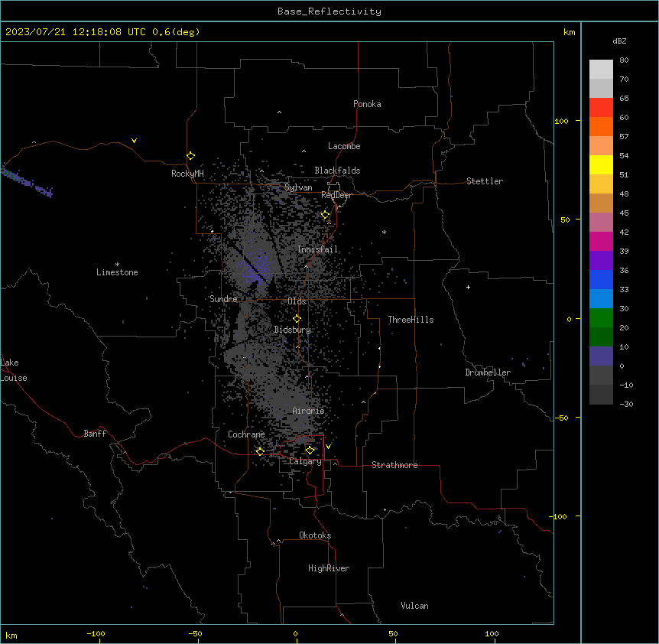Click the Strathmore label
Viewport: 659px width, 644px height.
[x=394, y=465]
